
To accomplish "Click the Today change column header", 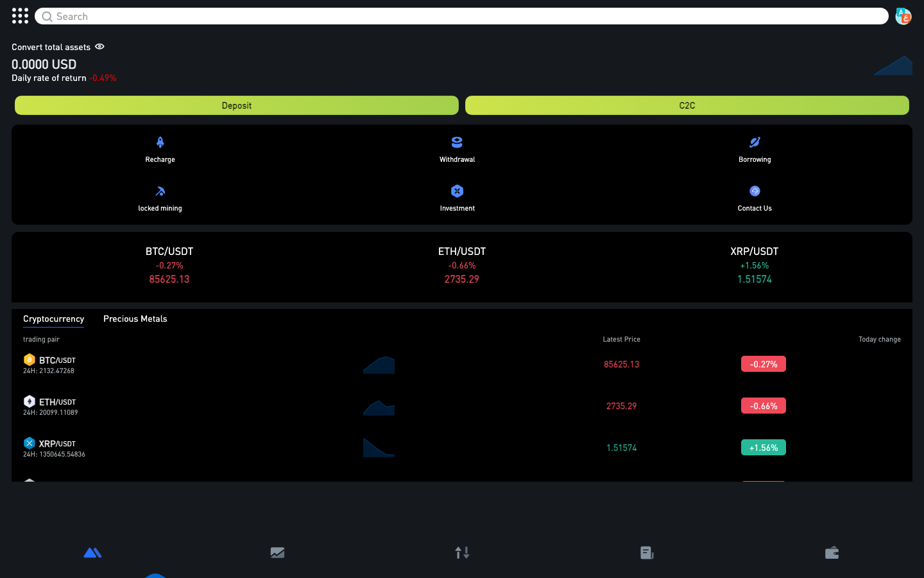I will (880, 339).
